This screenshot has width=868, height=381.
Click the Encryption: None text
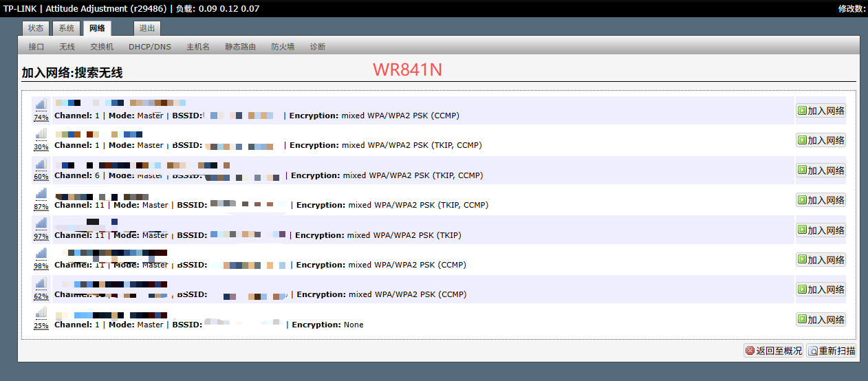(x=328, y=325)
